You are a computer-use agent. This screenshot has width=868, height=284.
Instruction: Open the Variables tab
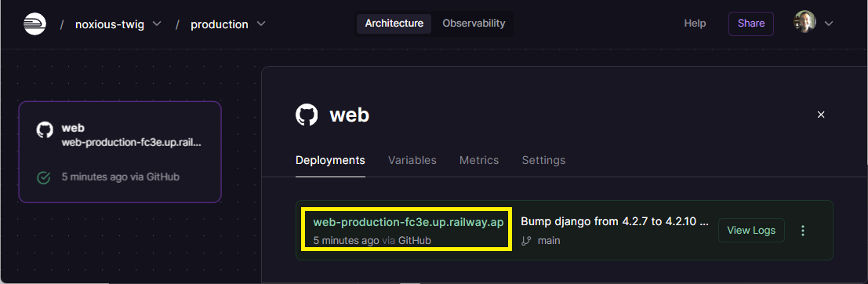[412, 161]
